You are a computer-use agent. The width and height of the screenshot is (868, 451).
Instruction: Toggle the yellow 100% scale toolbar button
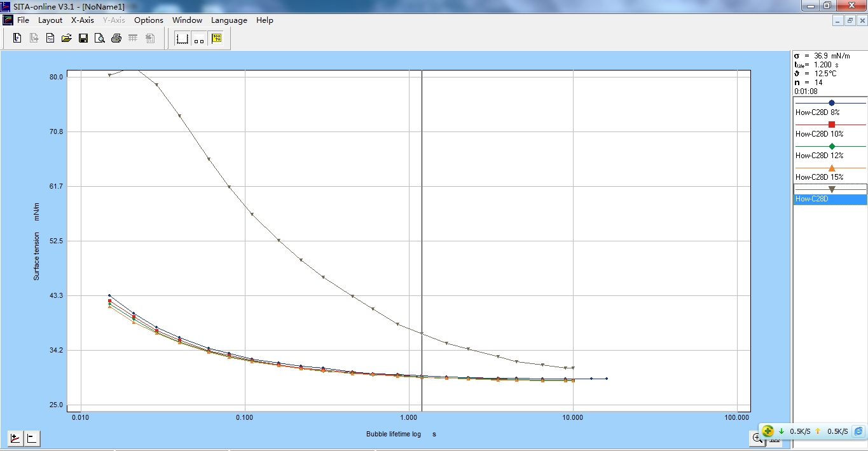pyautogui.click(x=217, y=39)
